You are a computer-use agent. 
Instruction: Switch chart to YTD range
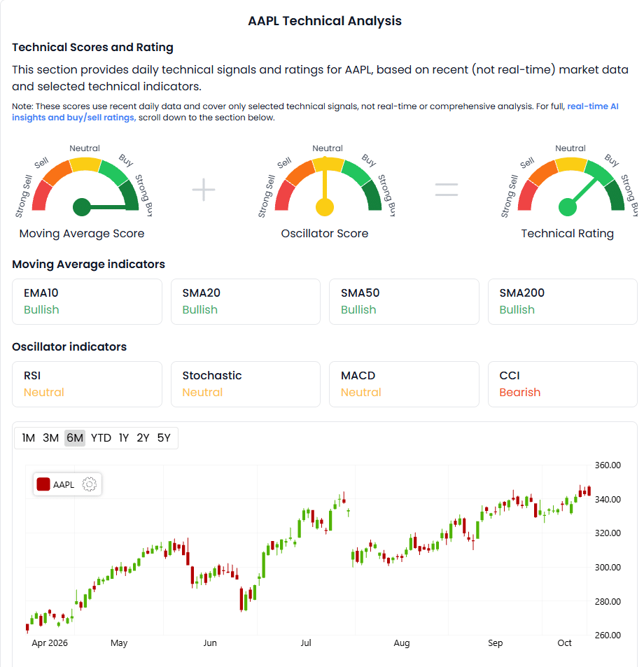coord(101,437)
